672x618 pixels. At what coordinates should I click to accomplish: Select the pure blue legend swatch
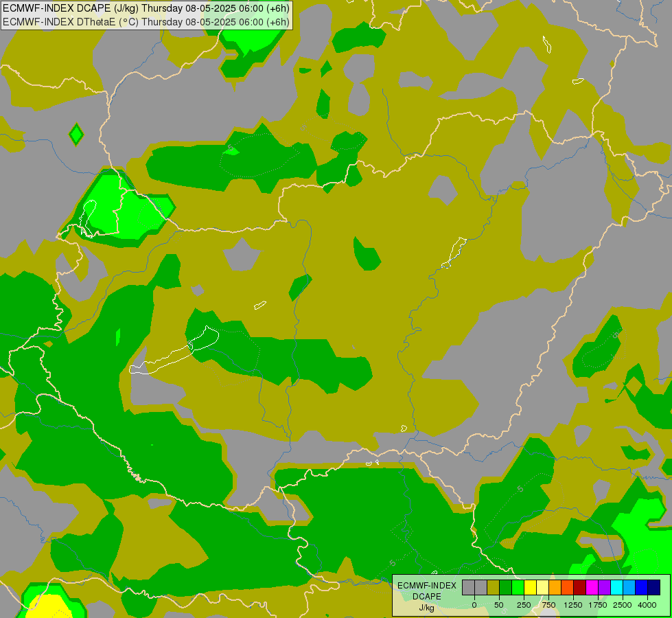(x=642, y=588)
